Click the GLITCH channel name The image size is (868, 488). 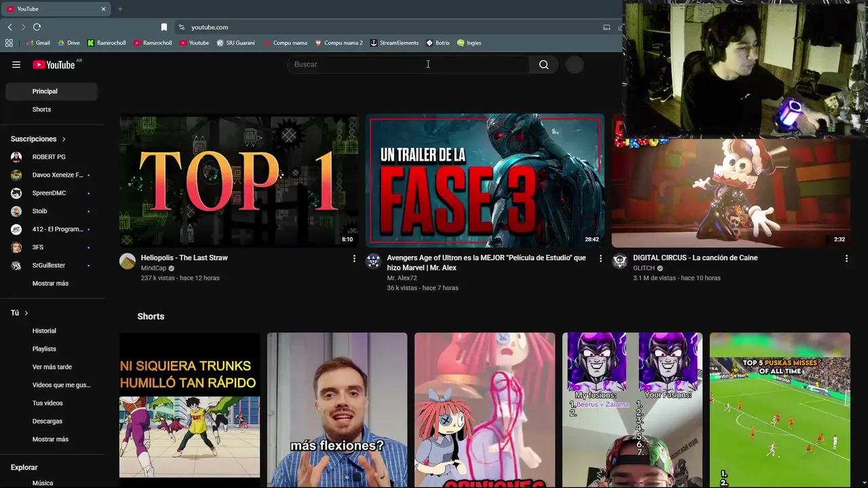644,268
